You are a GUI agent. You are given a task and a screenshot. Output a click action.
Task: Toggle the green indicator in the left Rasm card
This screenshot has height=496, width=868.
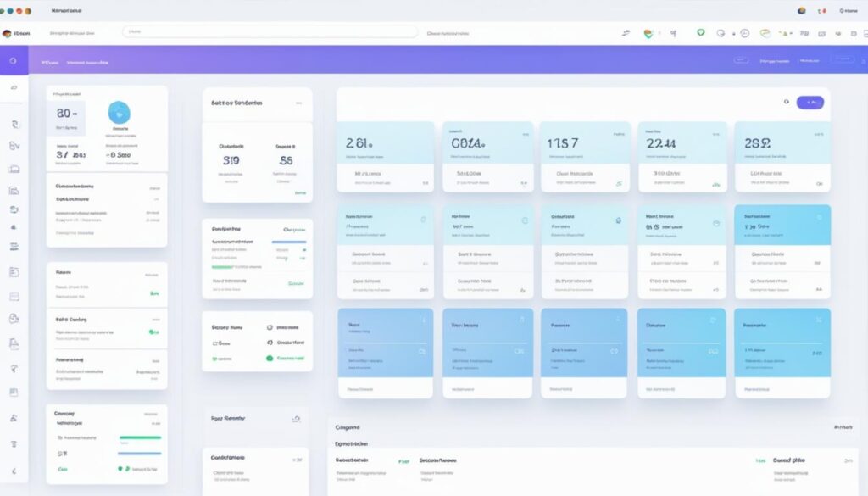(154, 293)
